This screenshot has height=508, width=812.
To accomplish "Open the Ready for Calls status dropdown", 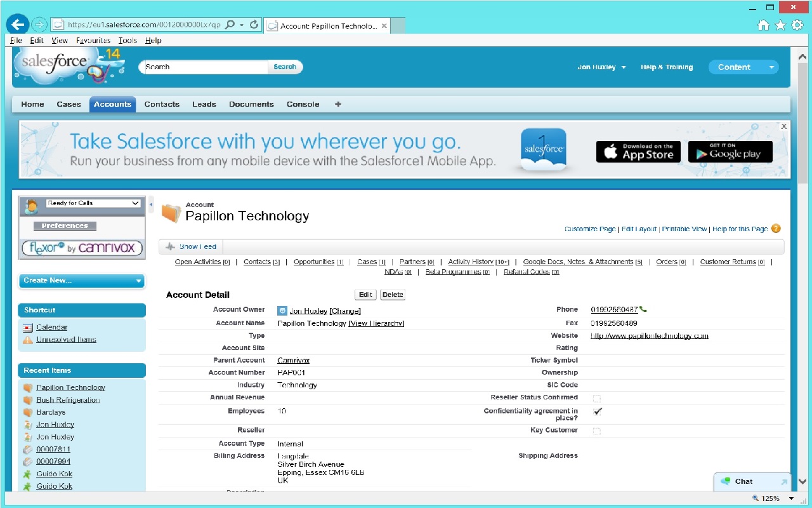I will 93,203.
